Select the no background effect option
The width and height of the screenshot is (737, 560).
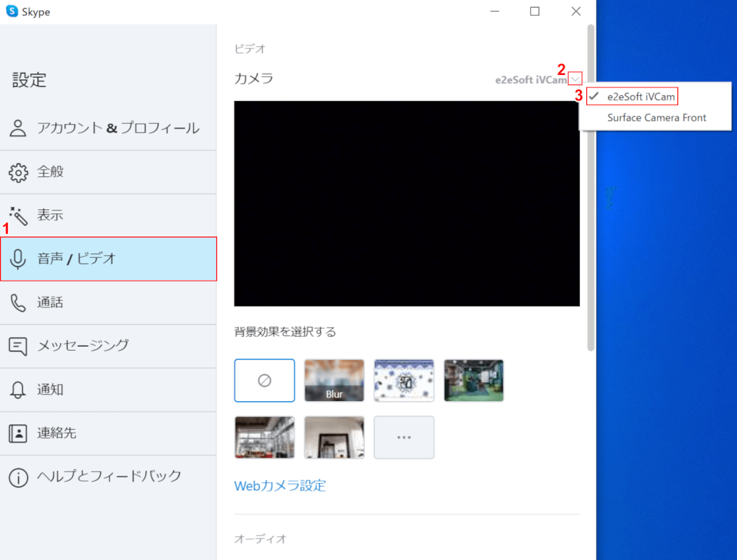[x=264, y=380]
